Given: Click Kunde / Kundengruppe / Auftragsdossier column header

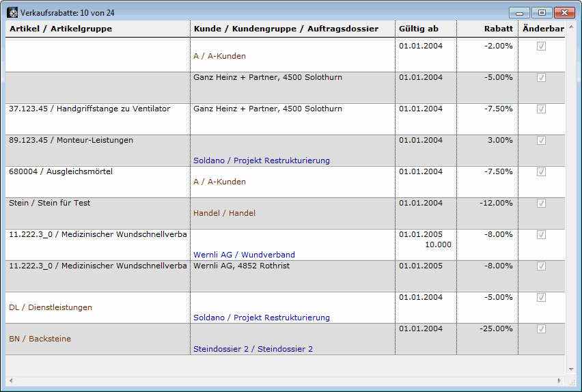Looking at the screenshot, I should click(x=286, y=29).
